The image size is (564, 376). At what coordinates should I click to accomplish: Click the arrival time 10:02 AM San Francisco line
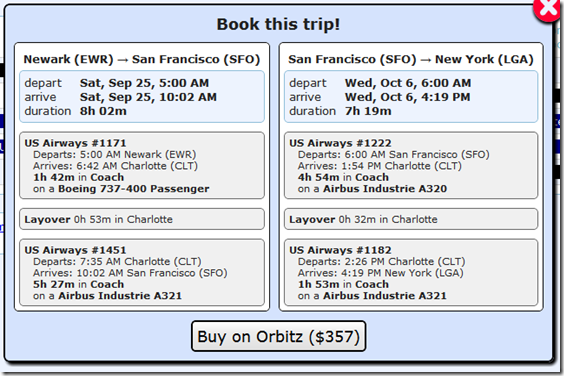coord(130,273)
